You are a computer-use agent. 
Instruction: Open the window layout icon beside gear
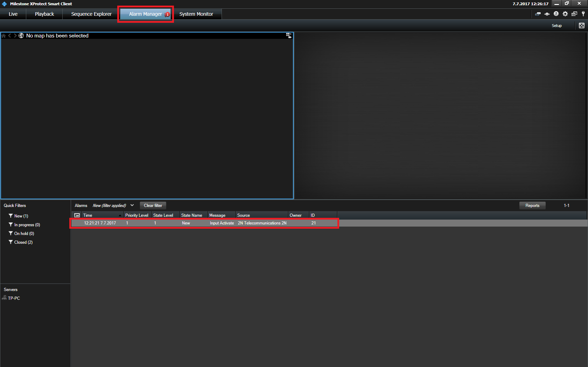574,14
